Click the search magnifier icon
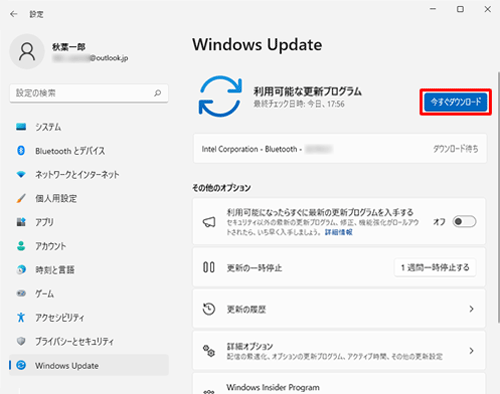Screen dimensions: 500x394 pyautogui.click(x=158, y=93)
